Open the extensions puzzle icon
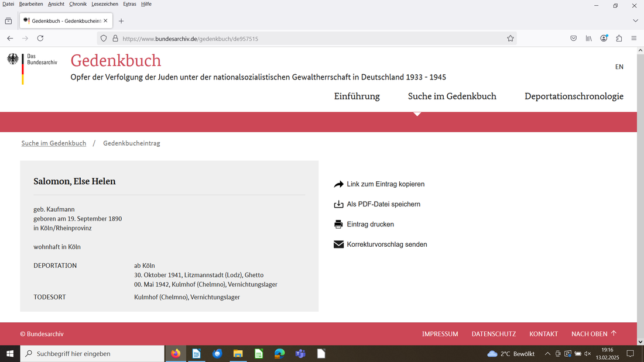The image size is (644, 362). [x=619, y=38]
